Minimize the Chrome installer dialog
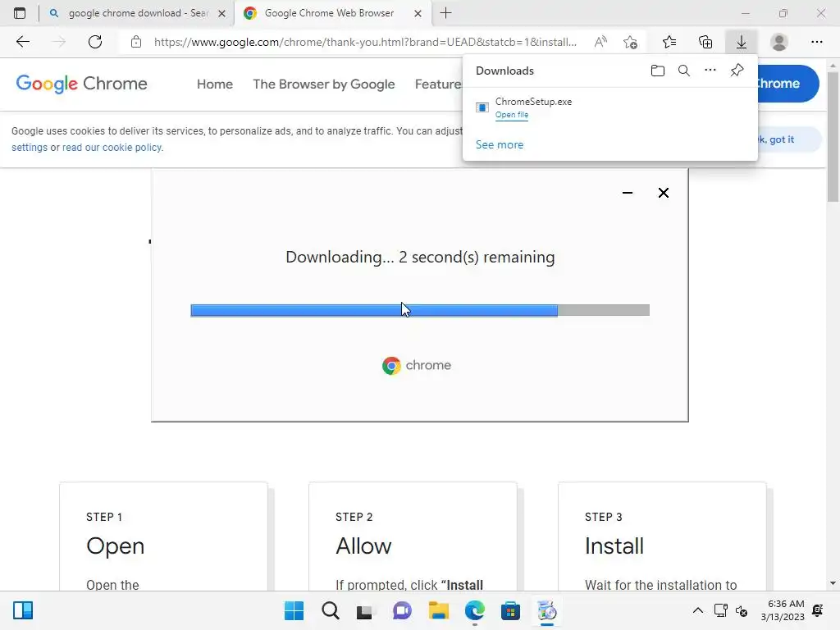Viewport: 840px width, 630px height. [x=628, y=193]
